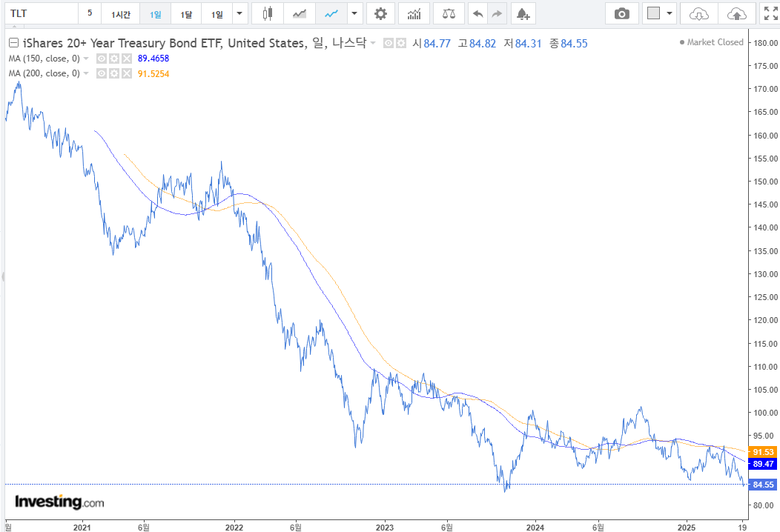Click the MA value 89.4658
This screenshot has width=780, height=532.
tap(153, 59)
